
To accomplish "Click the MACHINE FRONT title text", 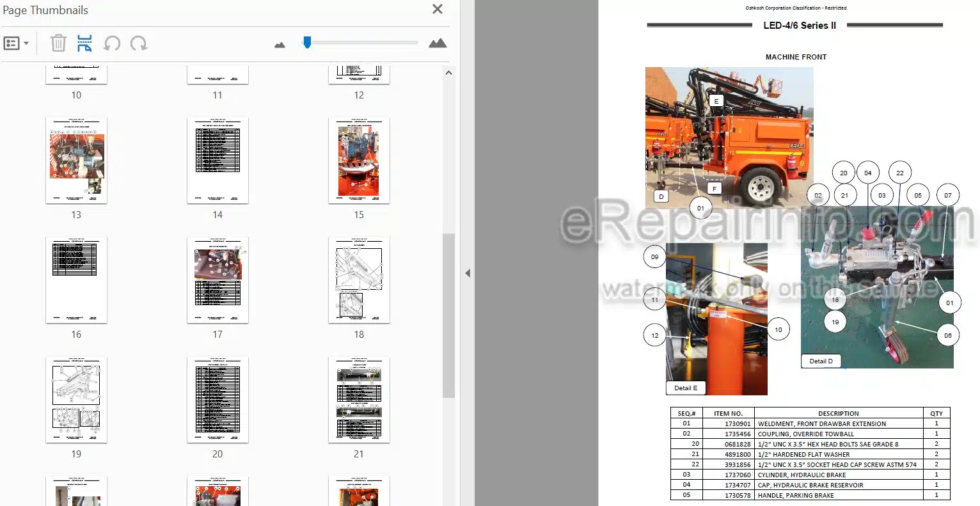I will 796,57.
